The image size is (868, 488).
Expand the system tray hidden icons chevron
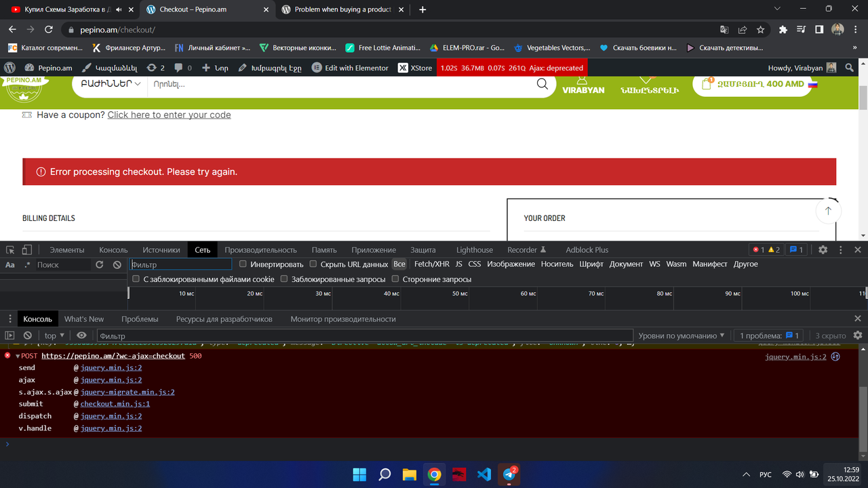(747, 474)
